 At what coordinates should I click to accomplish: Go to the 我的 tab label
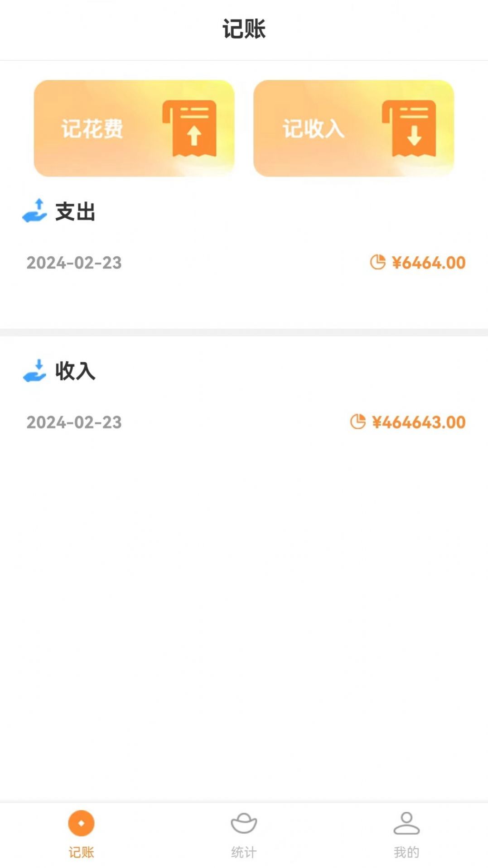point(406,852)
